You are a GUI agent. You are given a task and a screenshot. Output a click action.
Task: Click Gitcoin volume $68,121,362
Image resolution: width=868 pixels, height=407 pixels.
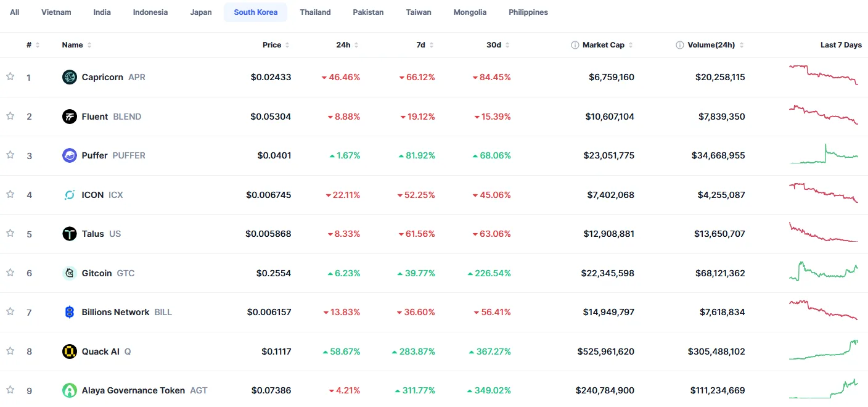[719, 273]
